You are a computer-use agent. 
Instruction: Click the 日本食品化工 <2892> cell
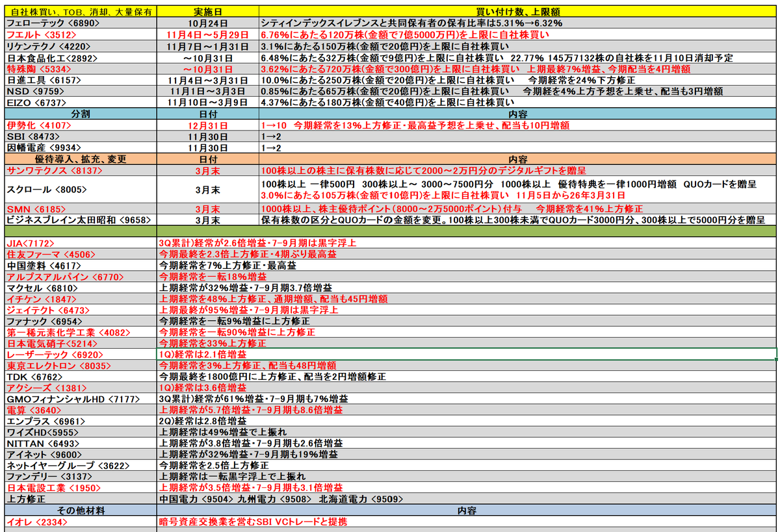(81, 57)
